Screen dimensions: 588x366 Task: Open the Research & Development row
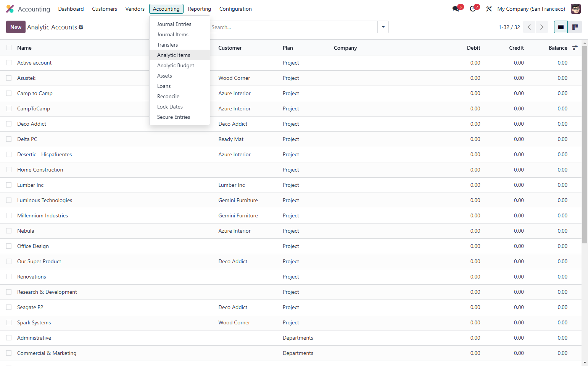(x=291, y=292)
